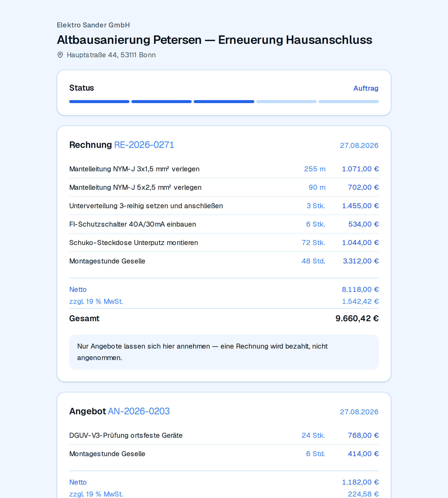Click the fourth unfilled status progress segment
Image resolution: width=448 pixels, height=498 pixels.
click(x=286, y=102)
